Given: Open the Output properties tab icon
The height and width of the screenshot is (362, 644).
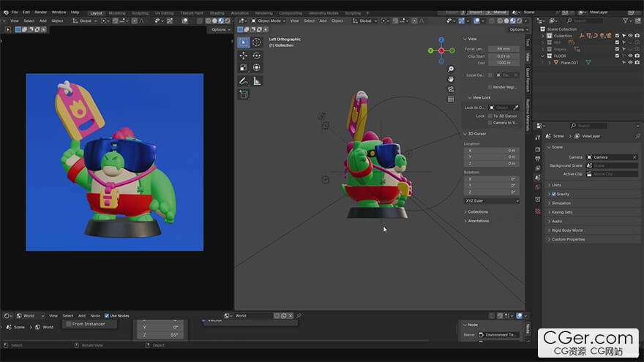Looking at the screenshot, I should pos(538,159).
